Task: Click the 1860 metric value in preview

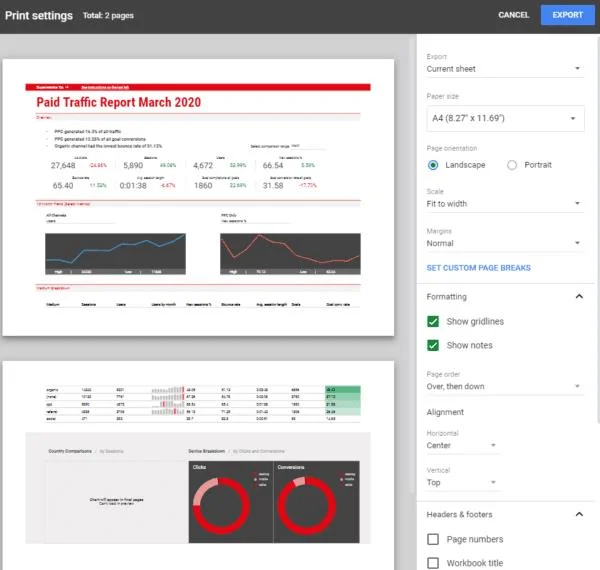Action: pos(203,186)
